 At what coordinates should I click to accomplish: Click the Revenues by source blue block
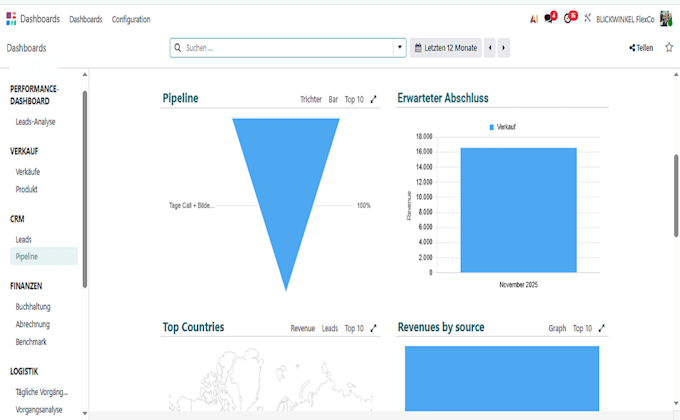(x=502, y=378)
